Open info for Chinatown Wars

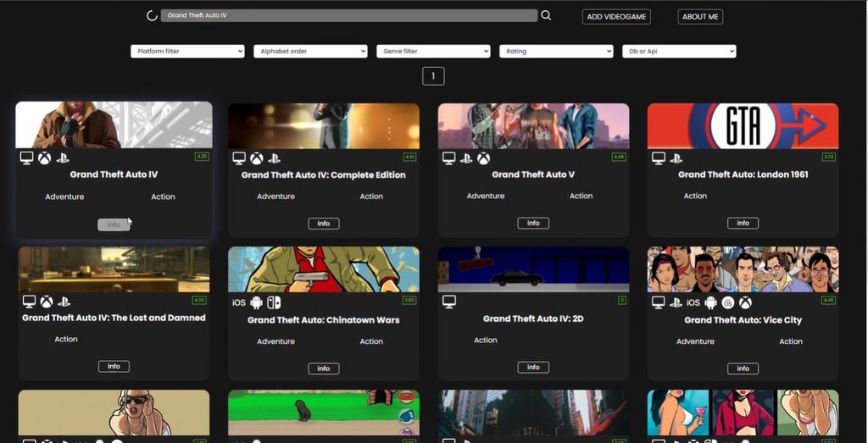(x=324, y=368)
